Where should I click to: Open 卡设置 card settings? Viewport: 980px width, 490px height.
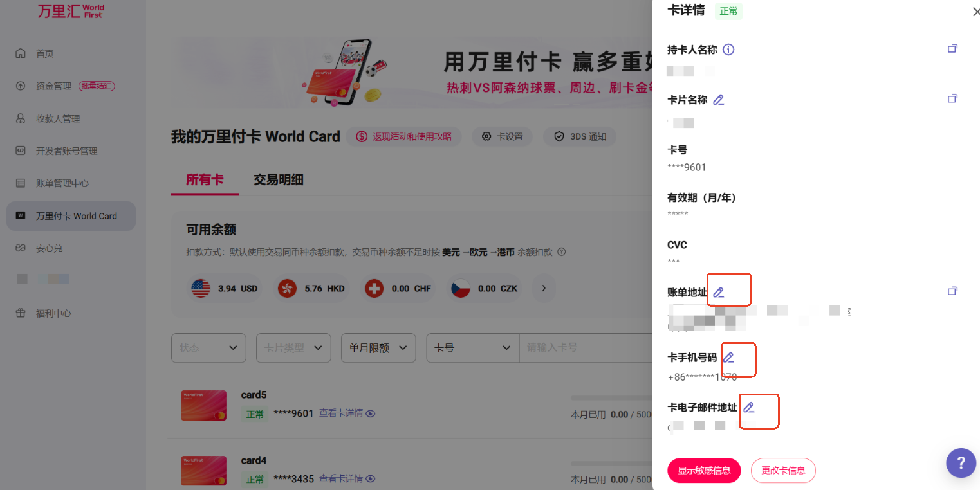pos(502,136)
